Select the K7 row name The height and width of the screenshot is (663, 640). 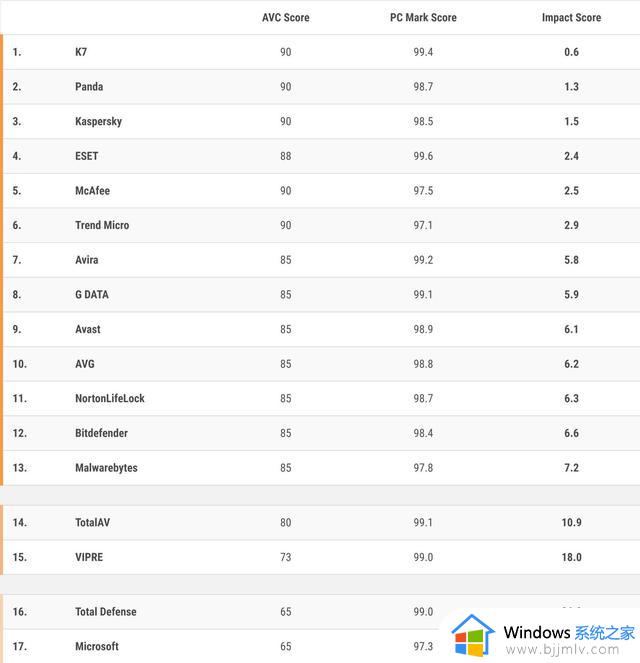(x=81, y=52)
